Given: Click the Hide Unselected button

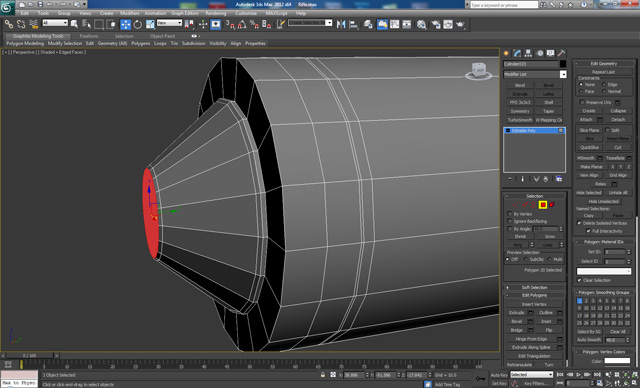Looking at the screenshot, I should pyautogui.click(x=603, y=202).
